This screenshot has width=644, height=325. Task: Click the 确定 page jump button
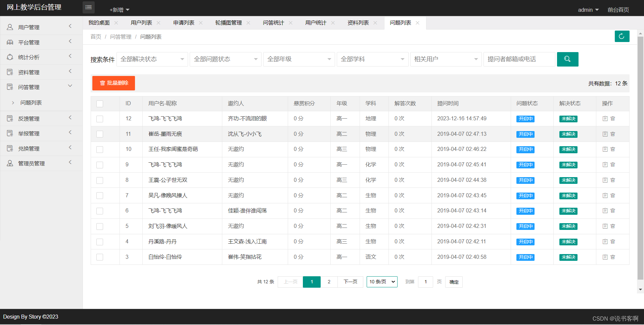click(454, 282)
